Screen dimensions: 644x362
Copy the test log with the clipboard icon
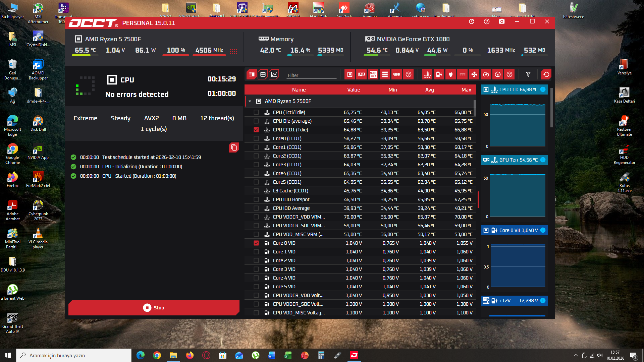coord(234,147)
